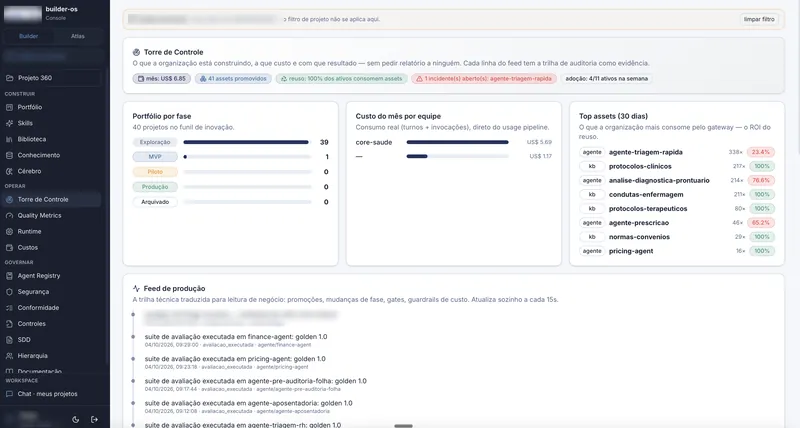Screen dimensions: 800x428
Task: Click the Exploração progress bar
Action: [x=247, y=142]
